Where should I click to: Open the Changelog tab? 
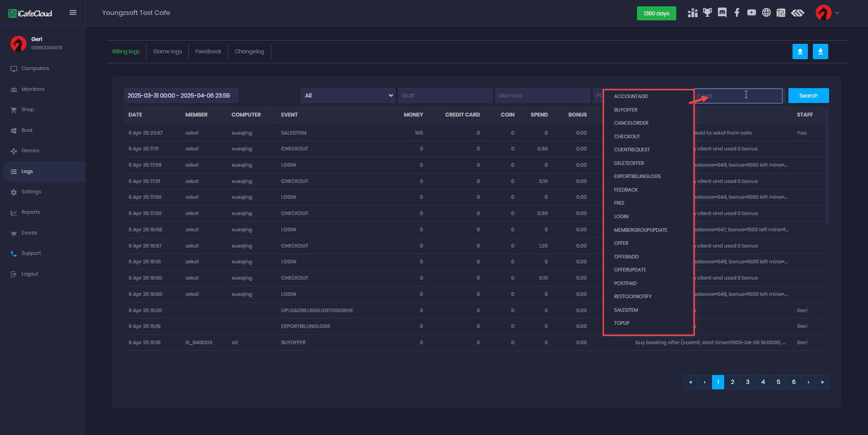coord(249,51)
